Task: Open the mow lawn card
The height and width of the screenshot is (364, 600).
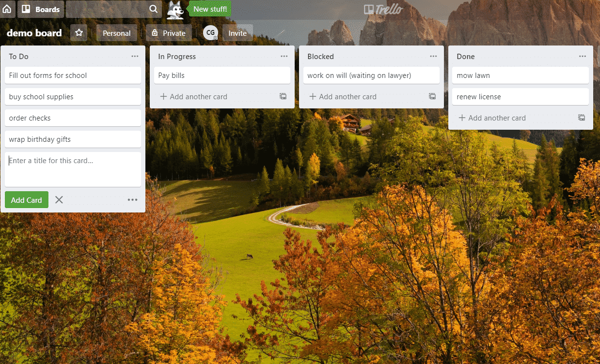Action: click(521, 76)
